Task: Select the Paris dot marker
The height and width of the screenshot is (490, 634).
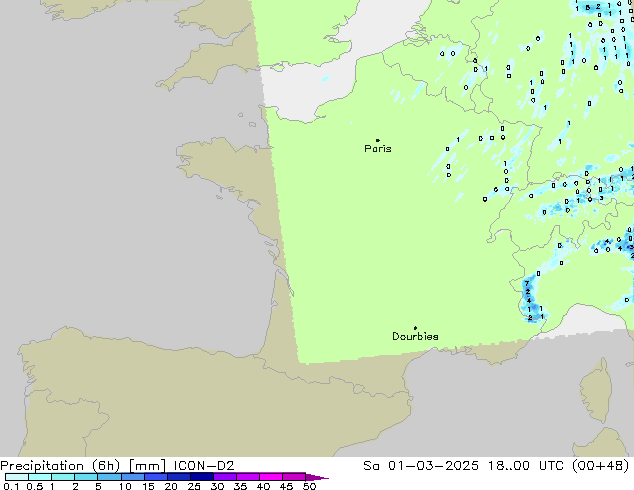Action: point(378,140)
